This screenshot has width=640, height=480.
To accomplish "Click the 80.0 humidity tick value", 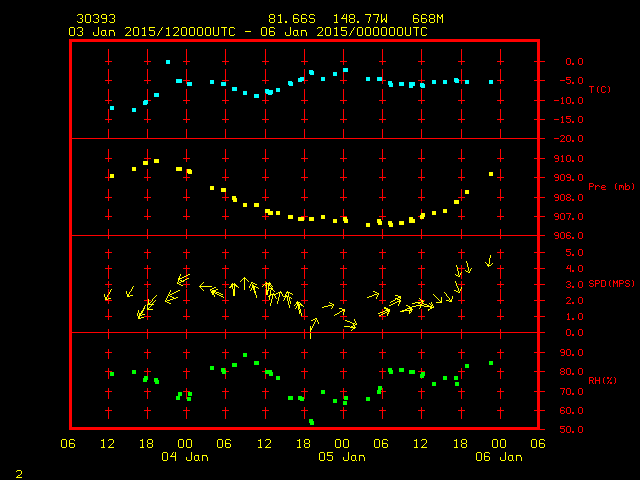I will pyautogui.click(x=571, y=372).
